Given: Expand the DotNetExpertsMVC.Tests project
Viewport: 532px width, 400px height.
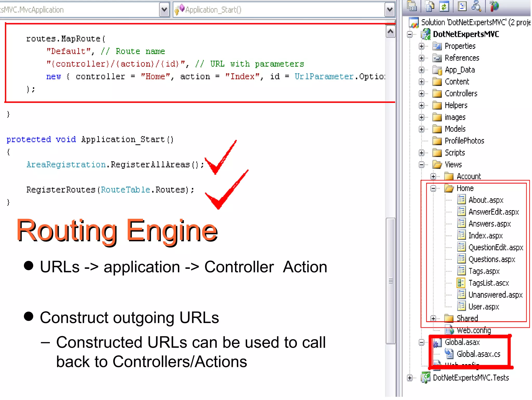Looking at the screenshot, I should tap(410, 378).
